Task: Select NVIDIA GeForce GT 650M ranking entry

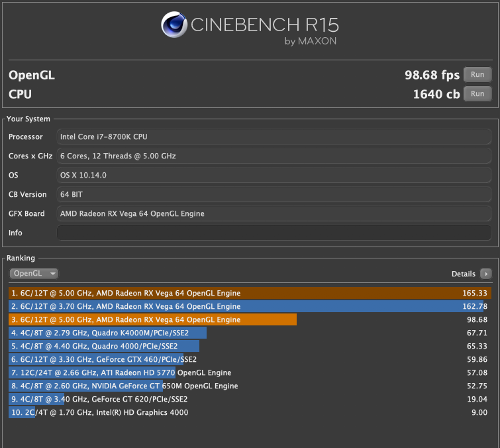Action: [250, 386]
